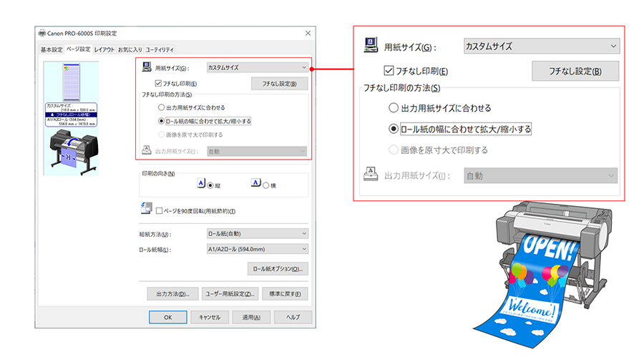Screen dimensions: 644x362
Task: Enable ページを90度回転 checkbox
Action: pos(160,211)
